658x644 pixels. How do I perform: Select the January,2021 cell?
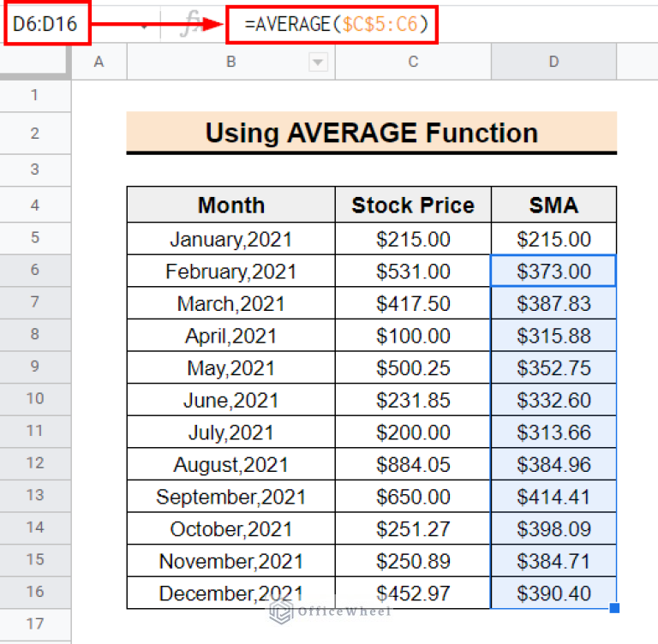[230, 238]
